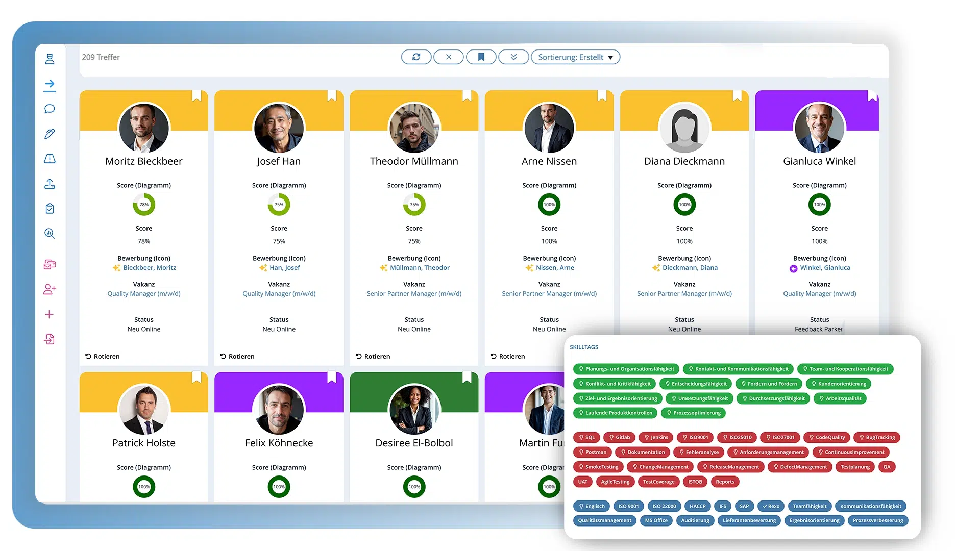
Task: Select the arrow tab in left sidebar
Action: tap(50, 84)
